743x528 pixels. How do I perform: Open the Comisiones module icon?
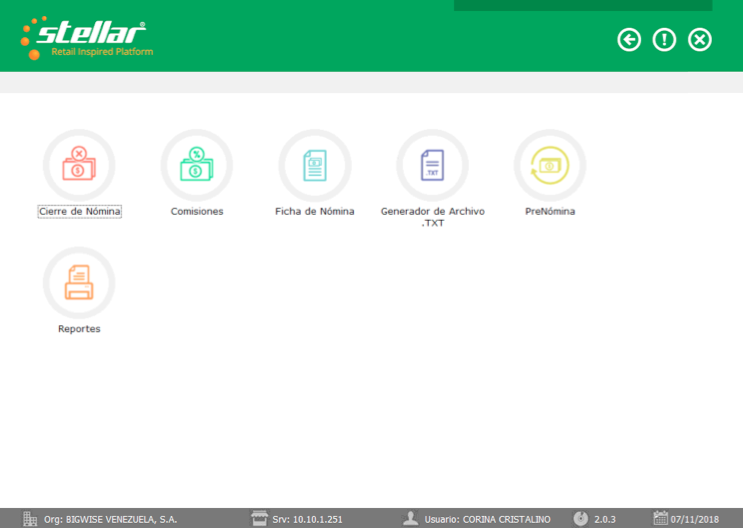pos(197,165)
